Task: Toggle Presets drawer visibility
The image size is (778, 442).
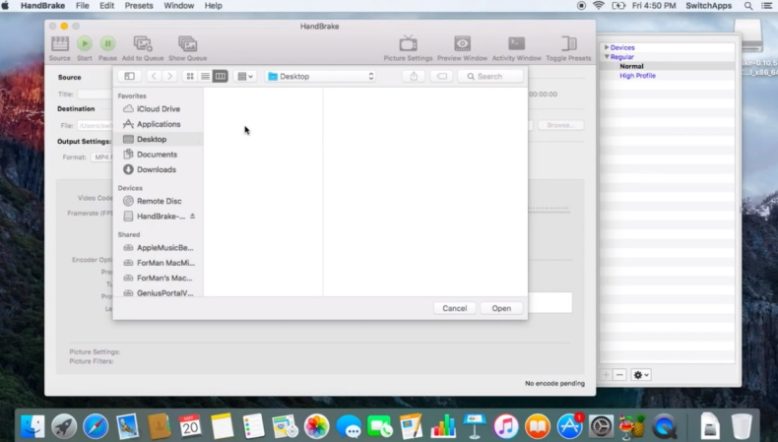Action: (568, 44)
